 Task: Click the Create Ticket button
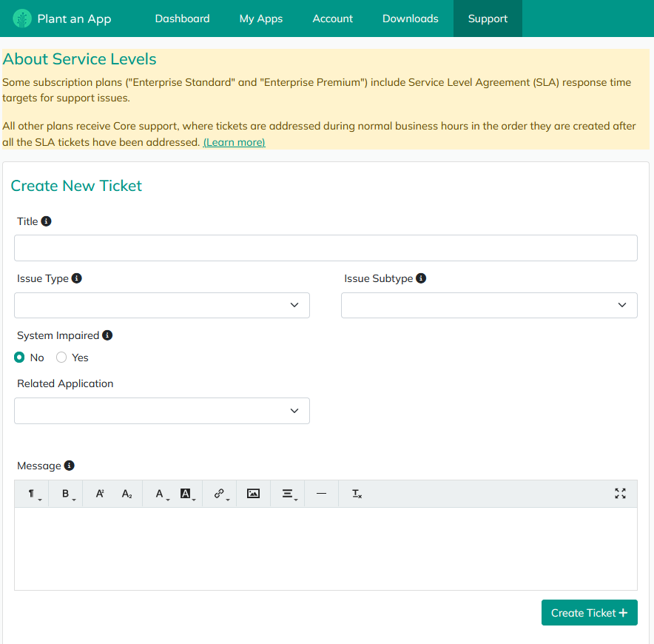pos(589,613)
